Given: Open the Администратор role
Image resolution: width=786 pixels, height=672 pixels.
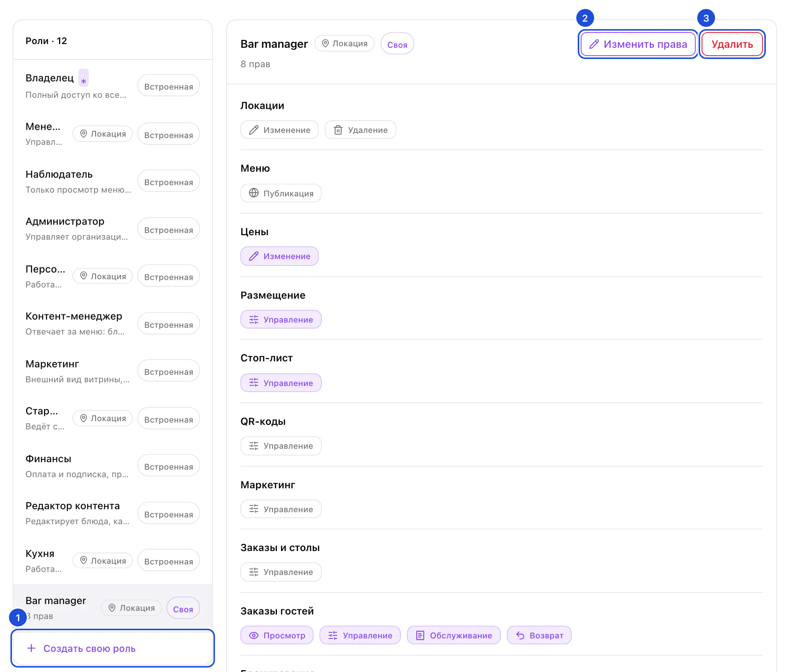Looking at the screenshot, I should (x=112, y=229).
